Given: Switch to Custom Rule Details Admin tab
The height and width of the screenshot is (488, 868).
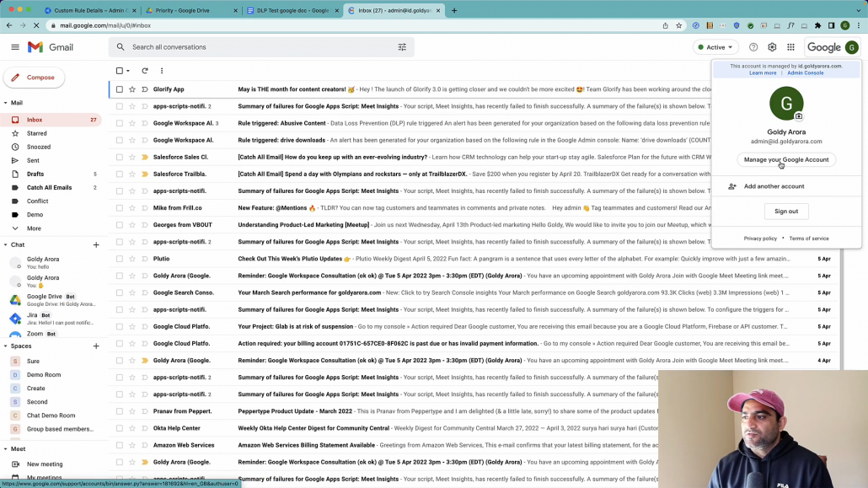Looking at the screenshot, I should pos(90,10).
